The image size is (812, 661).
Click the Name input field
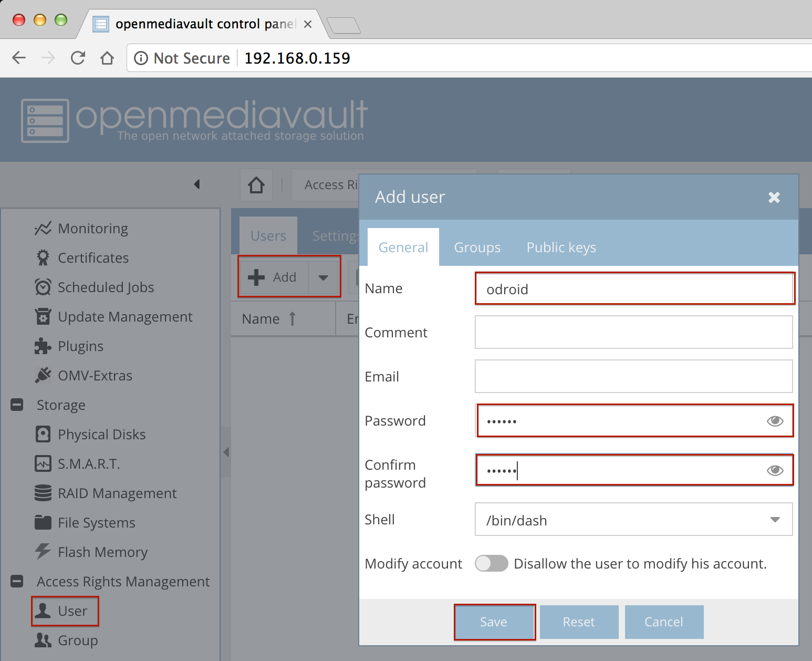pos(634,288)
